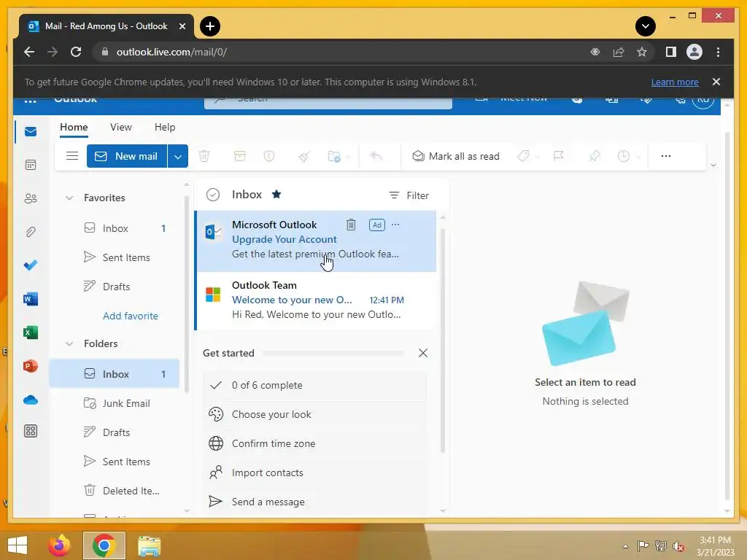Collapse the Favorites section
The width and height of the screenshot is (747, 560).
[69, 198]
